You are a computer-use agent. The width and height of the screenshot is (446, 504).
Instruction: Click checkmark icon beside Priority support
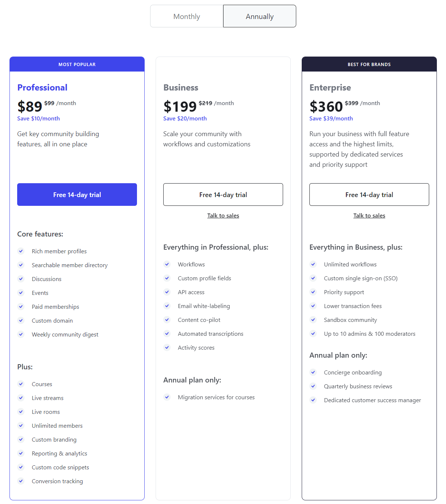[x=313, y=292]
